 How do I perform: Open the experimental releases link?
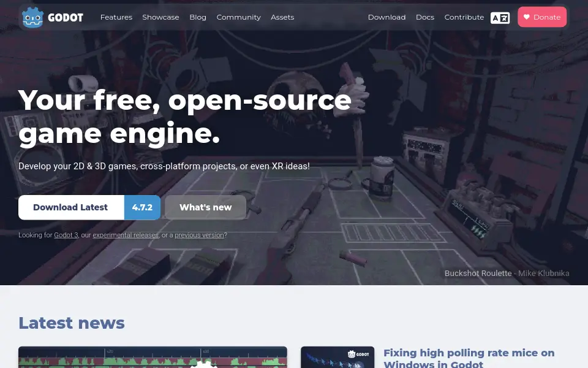[125, 235]
